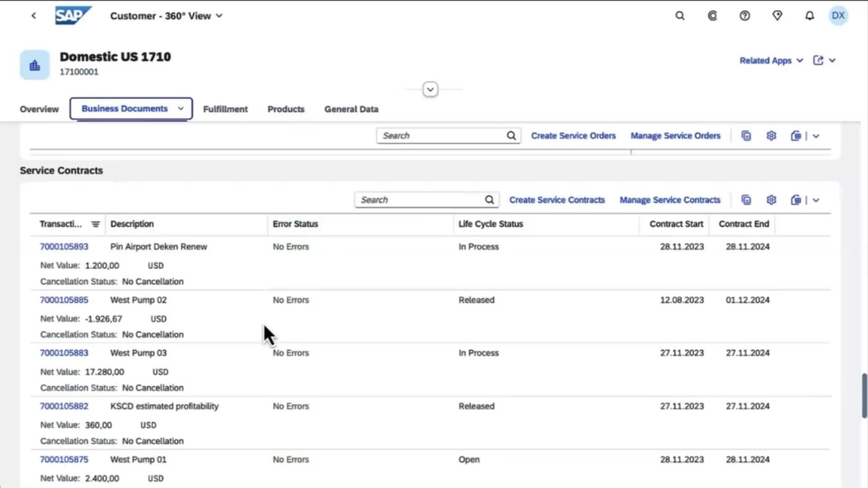Open DX user profile avatar
868x488 pixels.
click(838, 16)
